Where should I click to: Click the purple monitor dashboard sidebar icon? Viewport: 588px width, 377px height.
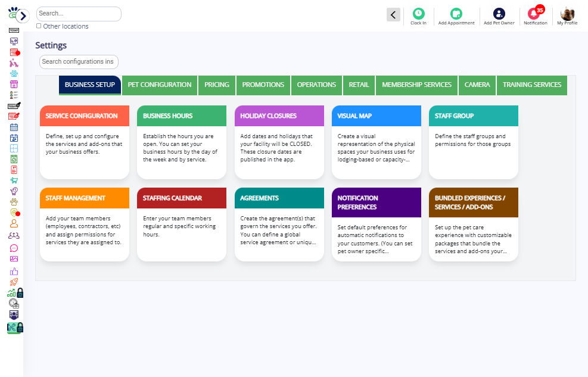(x=14, y=41)
